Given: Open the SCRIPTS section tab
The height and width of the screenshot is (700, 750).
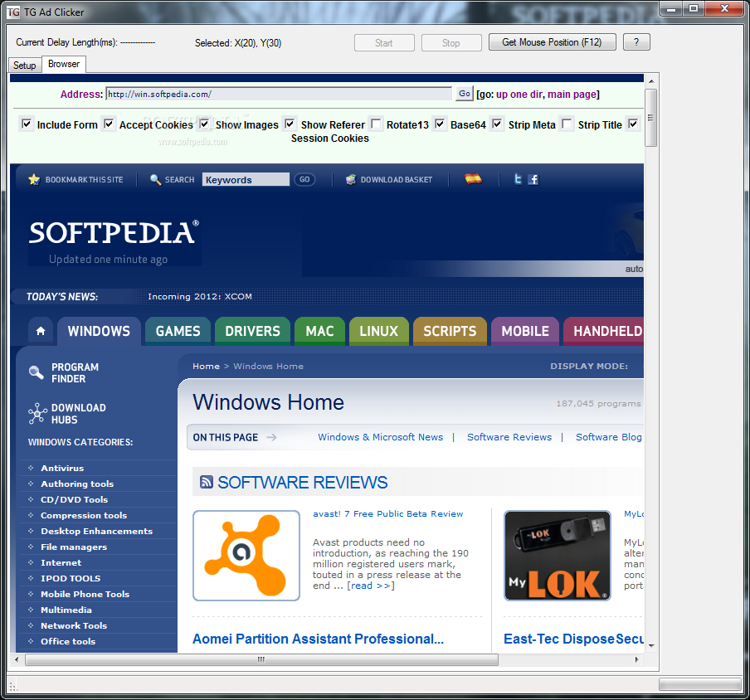Looking at the screenshot, I should tap(450, 331).
